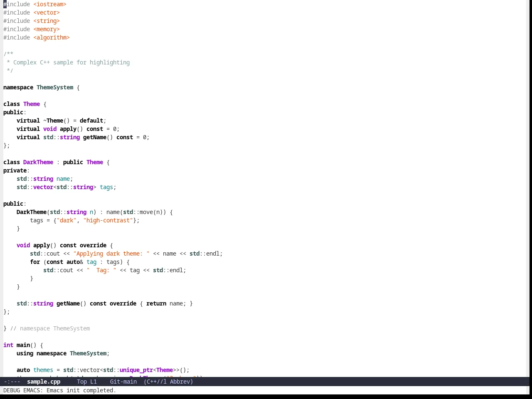532x399 pixels.
Task: Click the Git-main indicator in mode line
Action: [123, 382]
